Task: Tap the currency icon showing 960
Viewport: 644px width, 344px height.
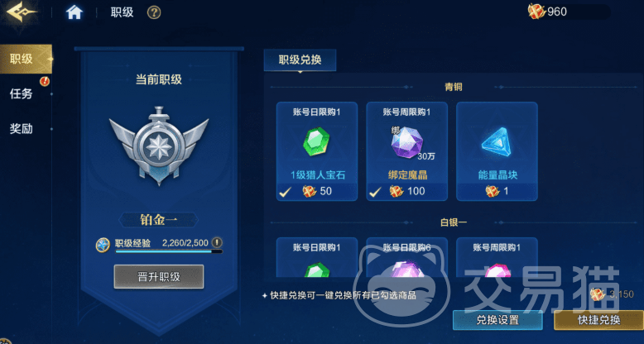Action: point(536,12)
